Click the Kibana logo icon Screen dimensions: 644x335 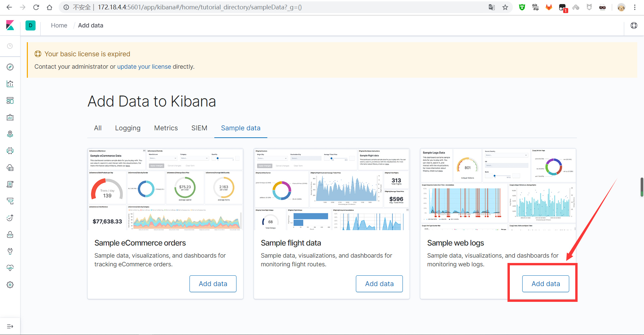click(10, 25)
